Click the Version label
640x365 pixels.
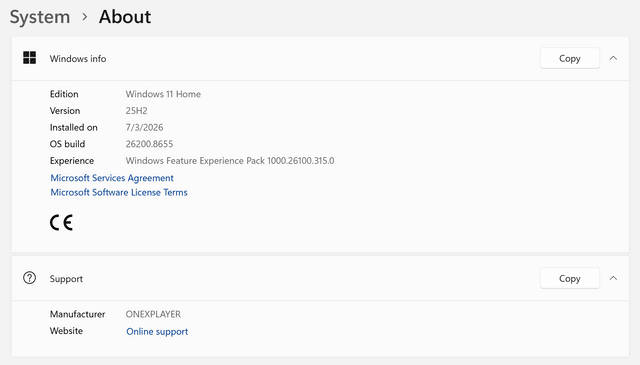[x=65, y=111]
